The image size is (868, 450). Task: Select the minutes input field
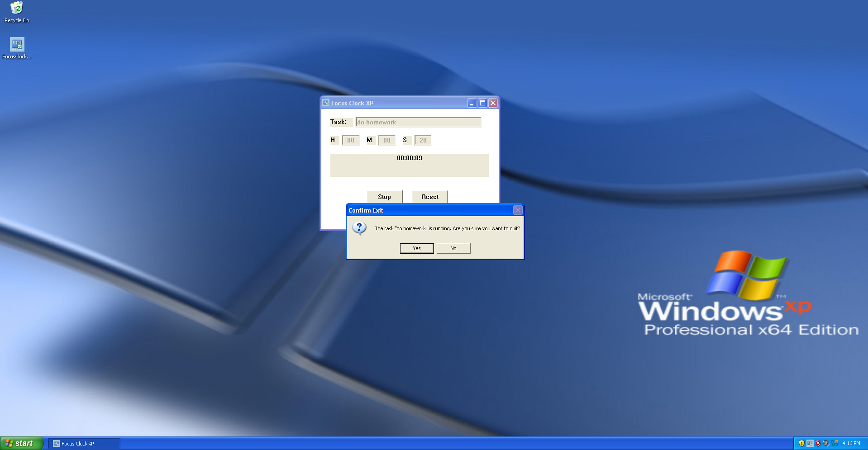click(x=387, y=140)
